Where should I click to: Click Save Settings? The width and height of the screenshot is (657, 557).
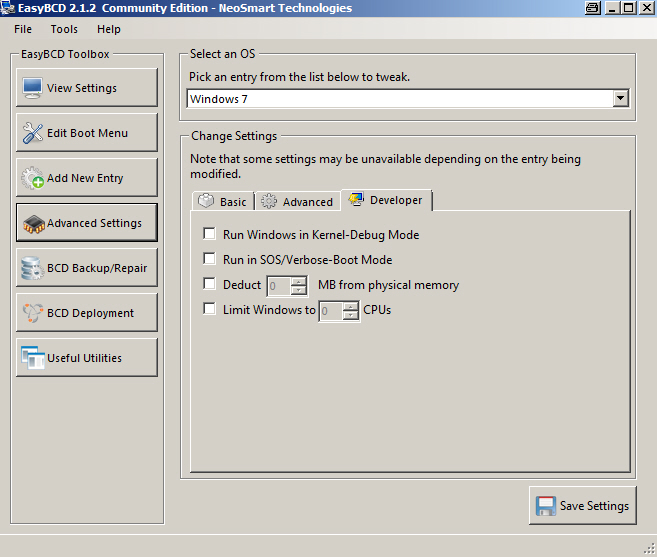click(582, 505)
